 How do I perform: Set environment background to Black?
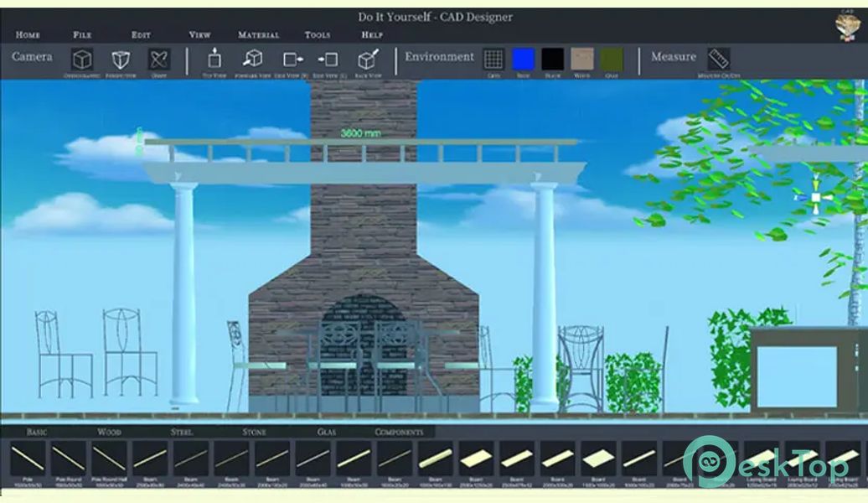point(552,59)
